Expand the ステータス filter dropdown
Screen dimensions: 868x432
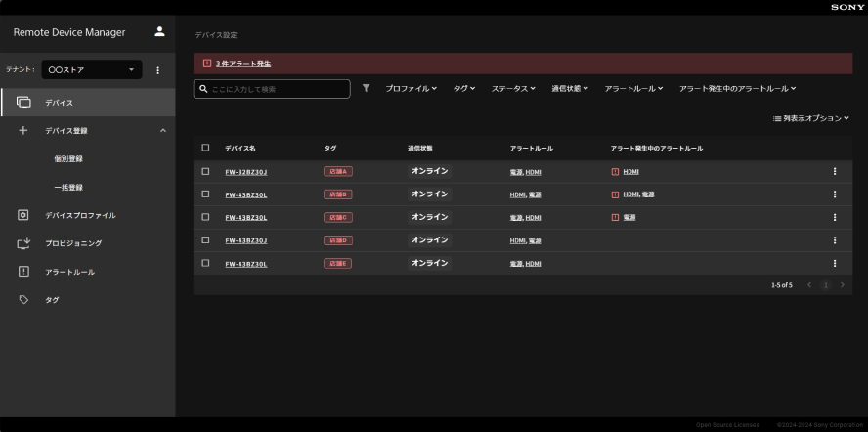click(x=512, y=89)
